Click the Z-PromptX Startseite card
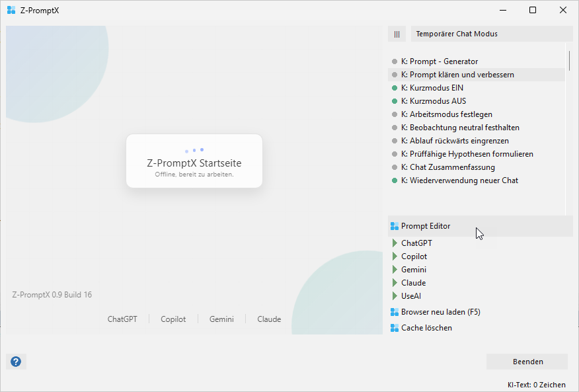The width and height of the screenshot is (579, 392). 194,161
